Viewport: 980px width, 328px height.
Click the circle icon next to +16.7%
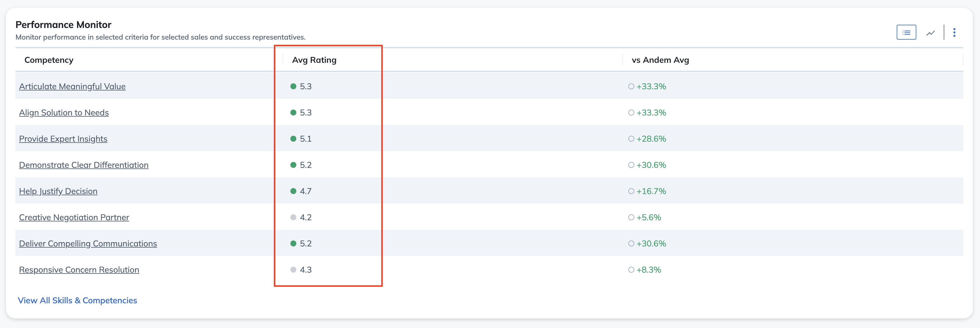tap(631, 191)
